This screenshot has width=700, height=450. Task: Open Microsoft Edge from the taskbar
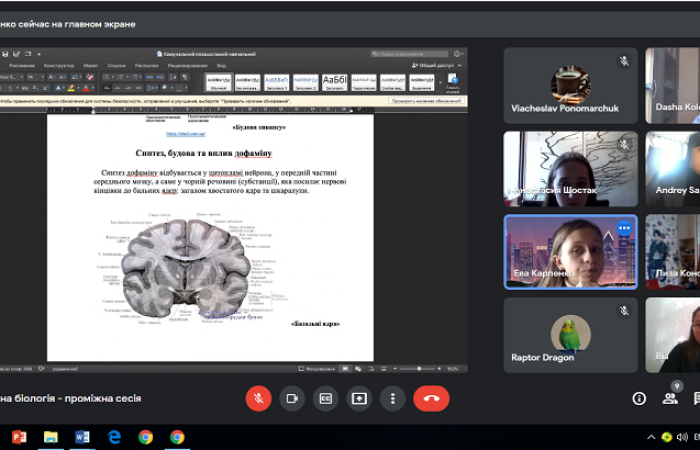pos(114,437)
